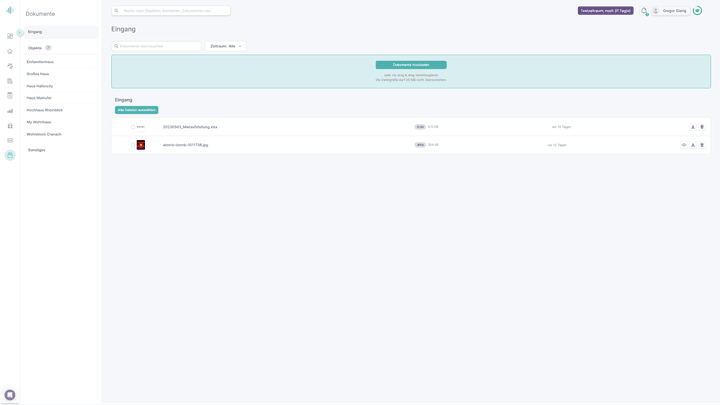Click the highlighted documents sidebar icon
720x405 pixels.
10,155
